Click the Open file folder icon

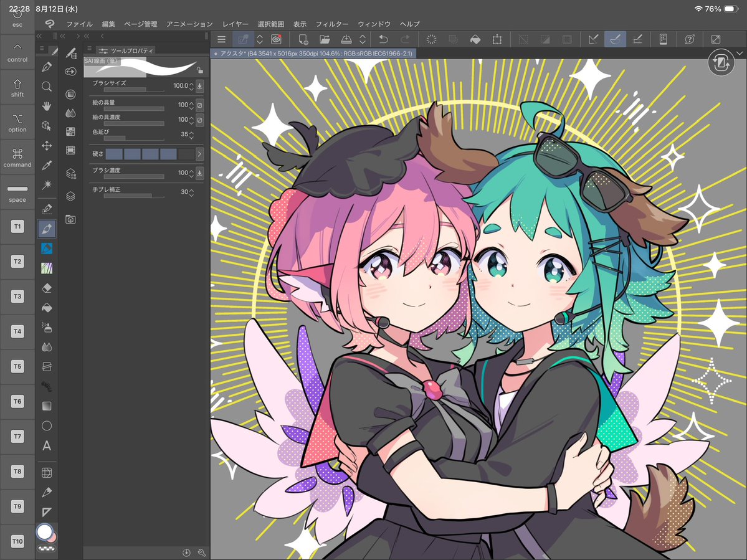[x=325, y=39]
